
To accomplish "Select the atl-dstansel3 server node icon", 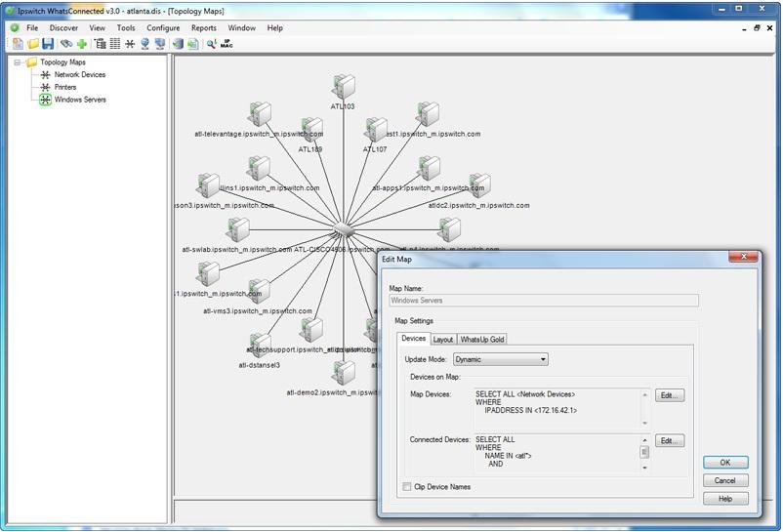I will click(260, 345).
